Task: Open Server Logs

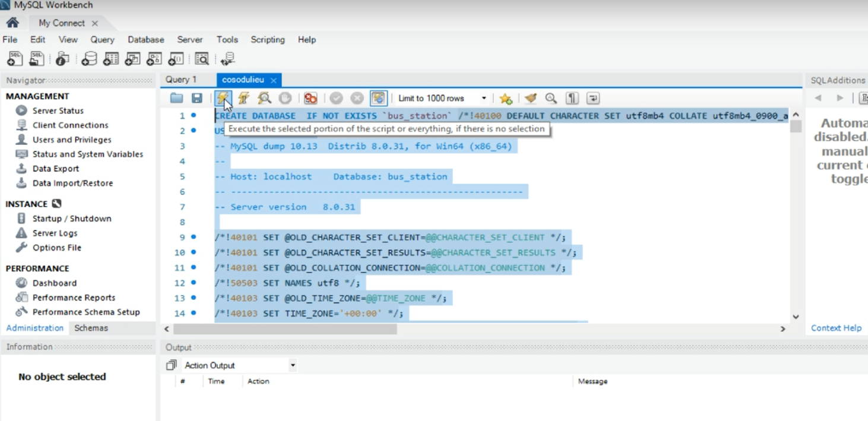Action: (x=55, y=233)
